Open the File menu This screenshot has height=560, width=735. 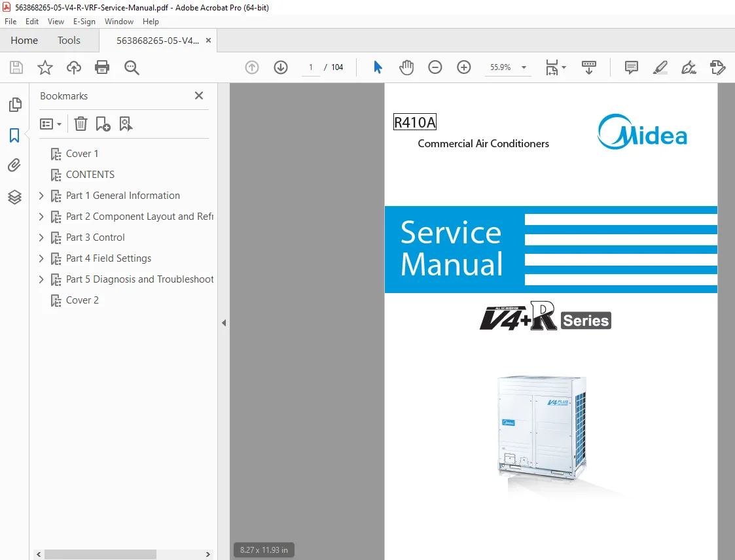10,22
